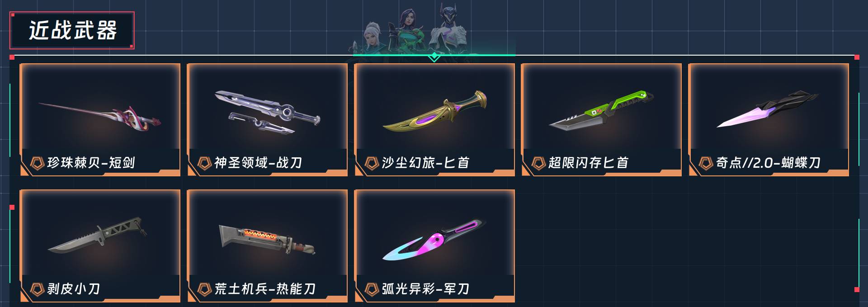The height and width of the screenshot is (307, 868).
Task: Click the 沙尘幻旅-匕首 name label
Action: pyautogui.click(x=425, y=163)
